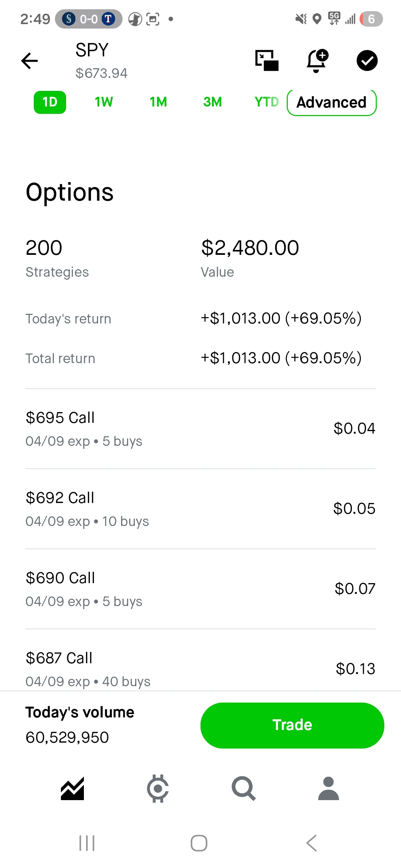
Task: Switch chart to 3M range
Action: click(212, 102)
